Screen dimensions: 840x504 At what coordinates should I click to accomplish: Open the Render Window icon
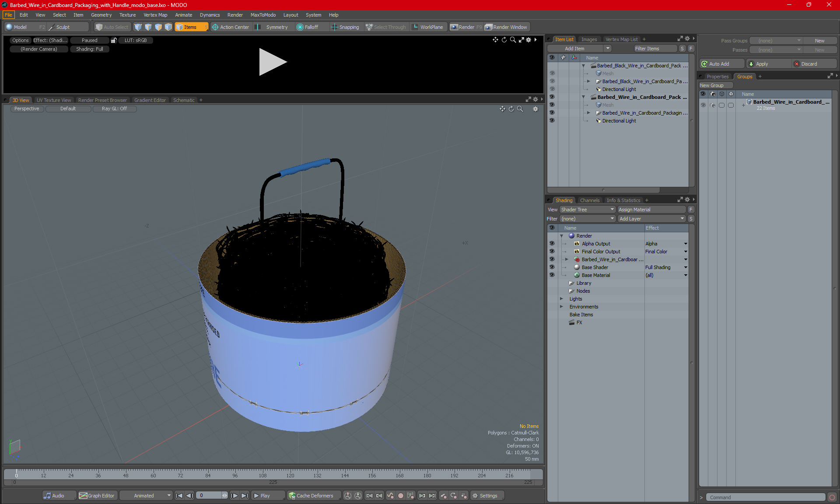pos(489,27)
